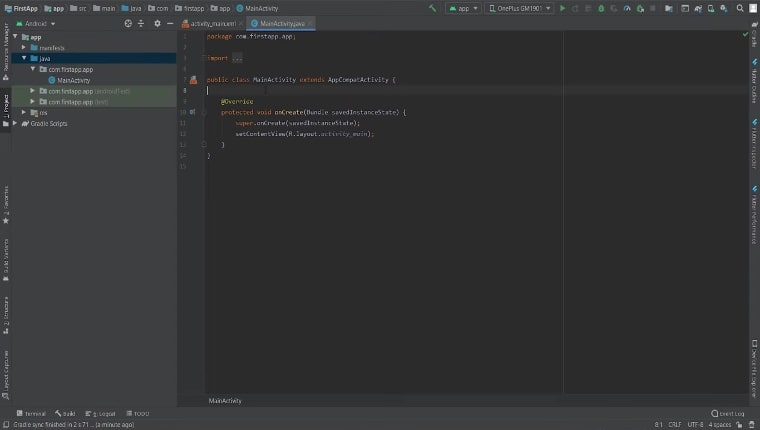Click the Make Project hammer icon
This screenshot has width=760, height=430.
(x=432, y=8)
